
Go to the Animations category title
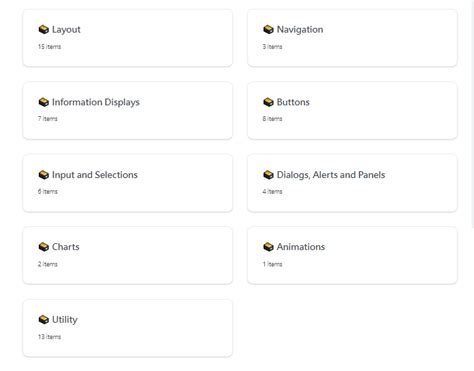tap(301, 247)
